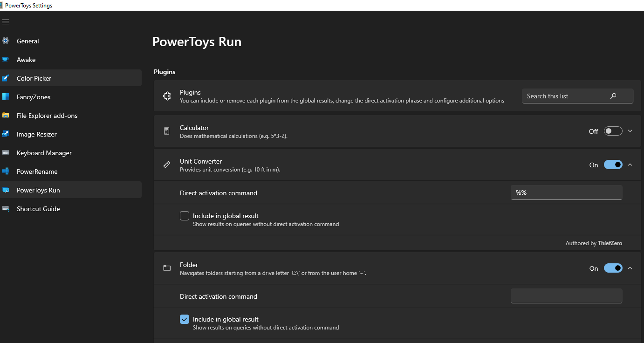
Task: Click the PowerRename sidebar icon
Action: [x=6, y=171]
